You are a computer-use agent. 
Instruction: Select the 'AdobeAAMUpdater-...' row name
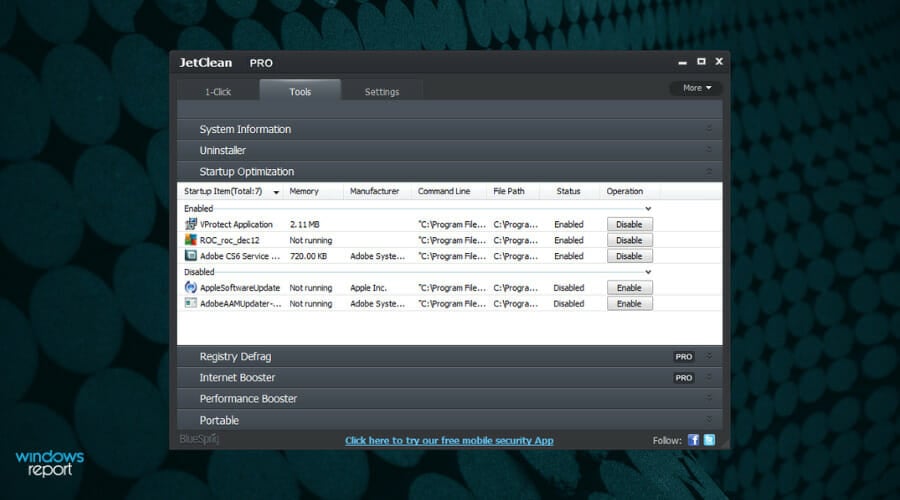(240, 303)
